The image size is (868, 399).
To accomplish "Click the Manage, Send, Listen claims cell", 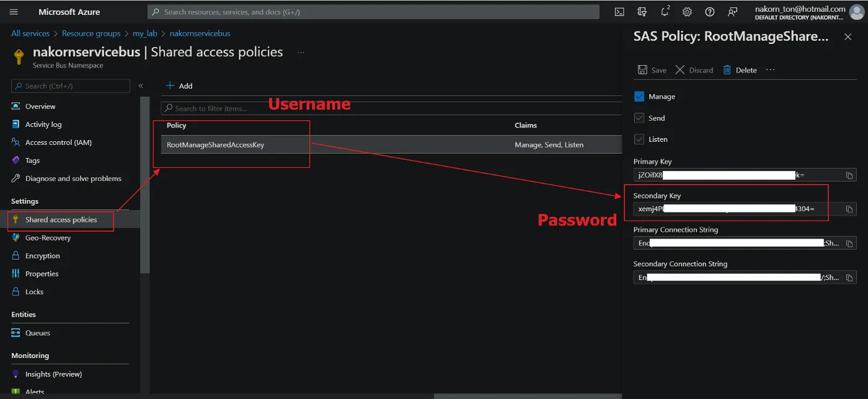I will 549,144.
